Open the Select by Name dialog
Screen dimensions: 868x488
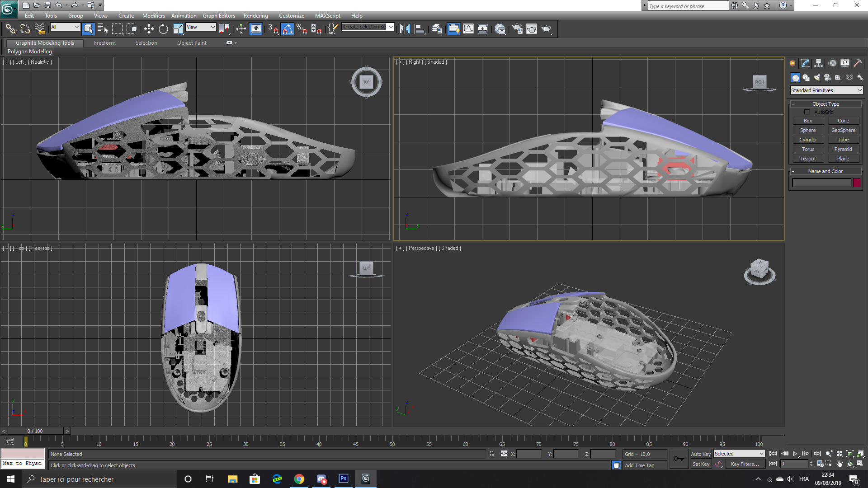(103, 29)
